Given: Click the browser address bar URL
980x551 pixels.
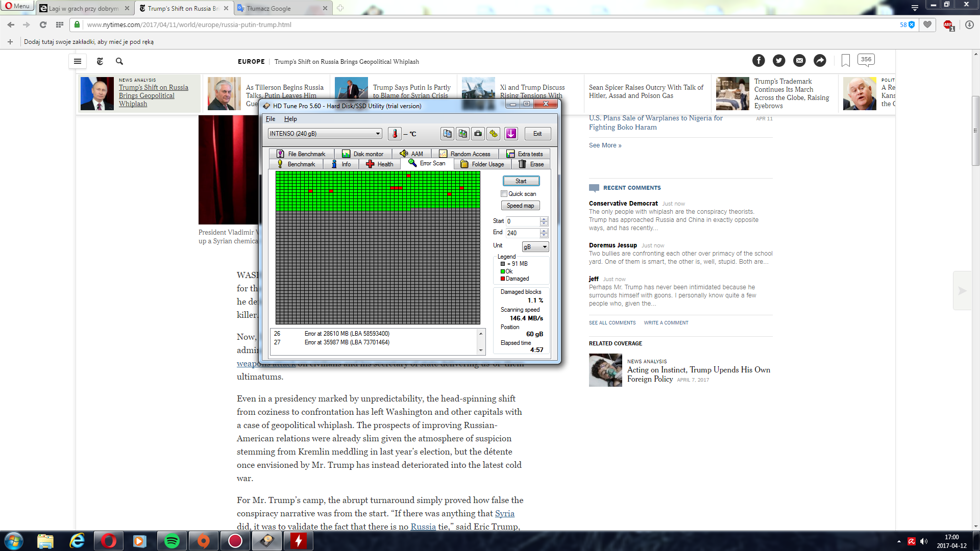Looking at the screenshot, I should point(189,24).
